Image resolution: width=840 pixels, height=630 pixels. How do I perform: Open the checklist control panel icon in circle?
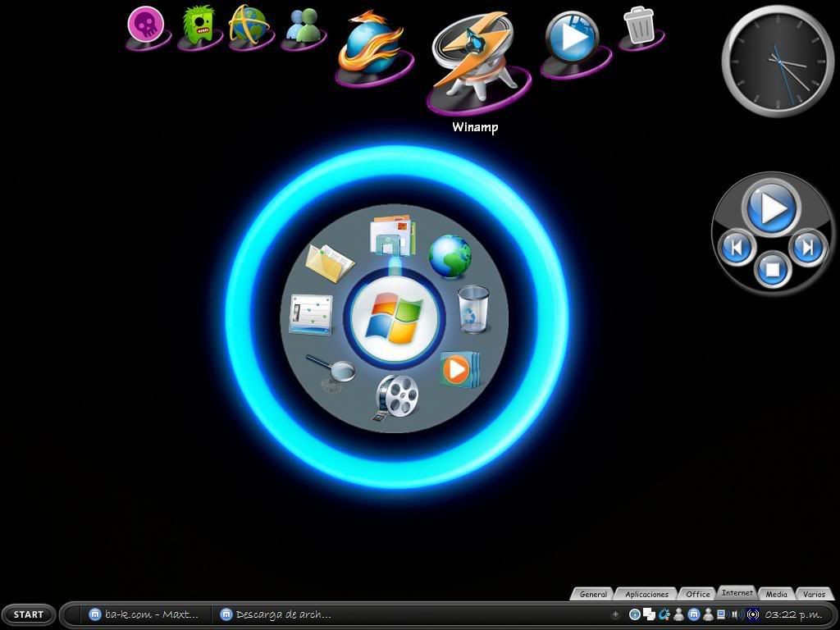point(311,315)
